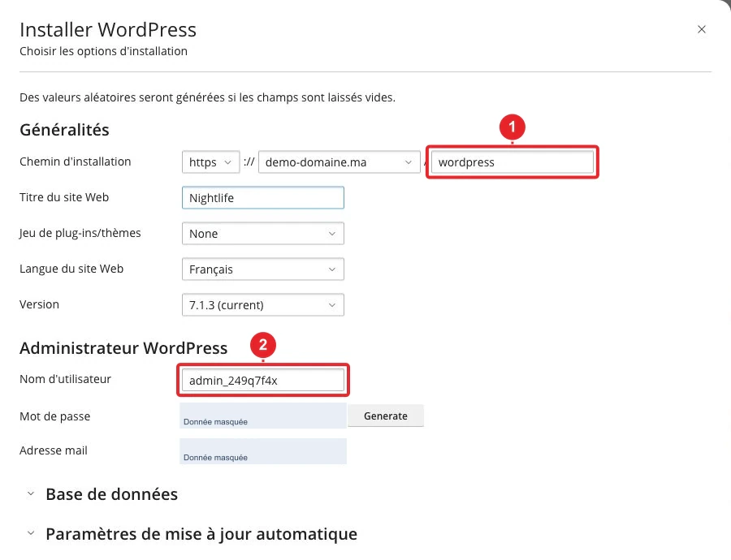Viewport: 731px width, 560px height.
Task: Open the demo-domaine.ma domain dropdown
Action: click(x=340, y=162)
